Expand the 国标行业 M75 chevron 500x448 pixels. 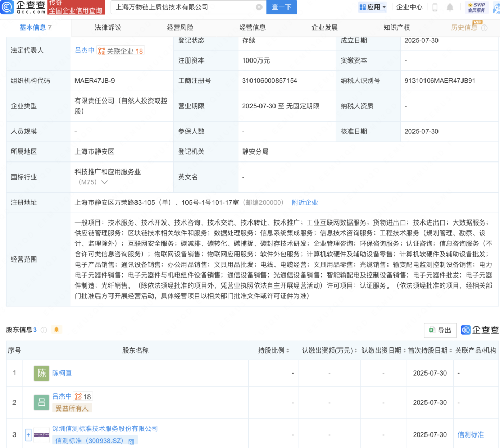(104, 182)
